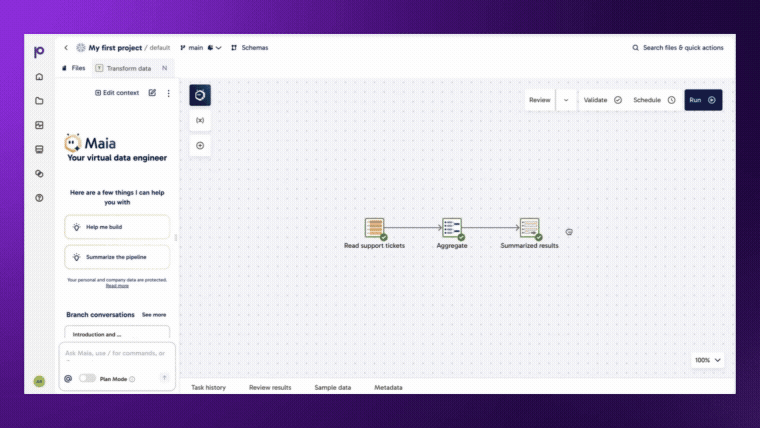Click the help question mark sidebar icon
The height and width of the screenshot is (428, 760).
[x=39, y=198]
